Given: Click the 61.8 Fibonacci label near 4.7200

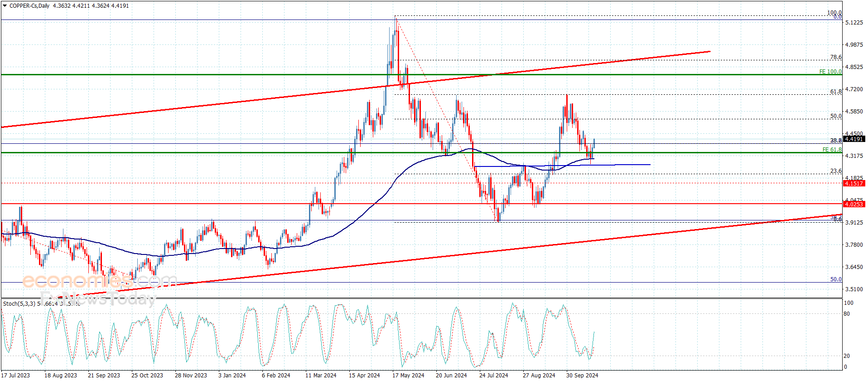Looking at the screenshot, I should coord(836,92).
